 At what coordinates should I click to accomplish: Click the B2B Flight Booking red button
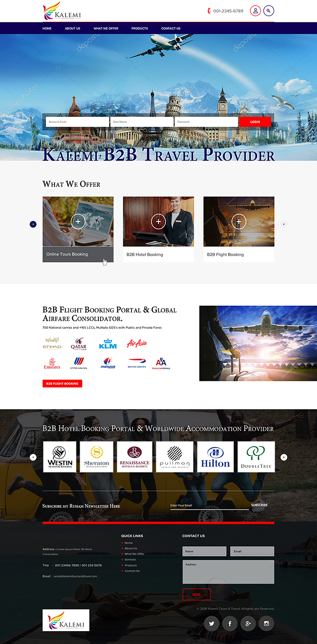click(x=62, y=383)
